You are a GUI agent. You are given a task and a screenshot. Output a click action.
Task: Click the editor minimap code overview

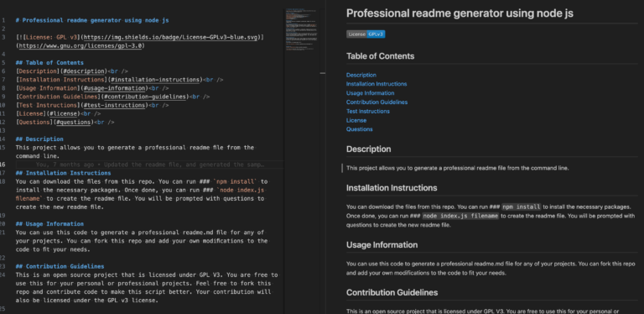pos(302,29)
